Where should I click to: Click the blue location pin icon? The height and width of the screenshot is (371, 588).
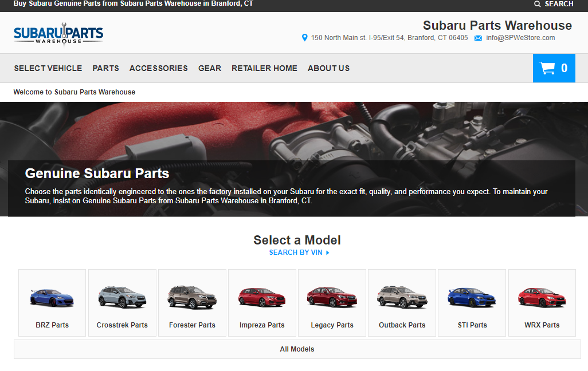coord(304,38)
